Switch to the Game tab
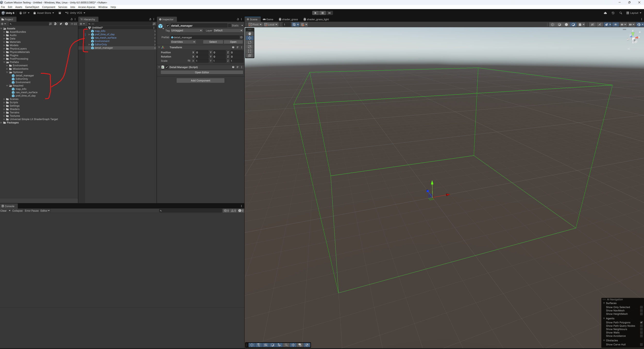Image resolution: width=644 pixels, height=349 pixels. pos(268,19)
